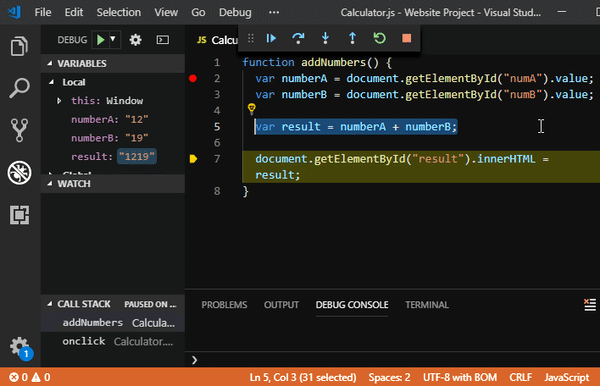Switch to the PROBLEMS tab
This screenshot has width=600, height=386.
click(x=224, y=305)
